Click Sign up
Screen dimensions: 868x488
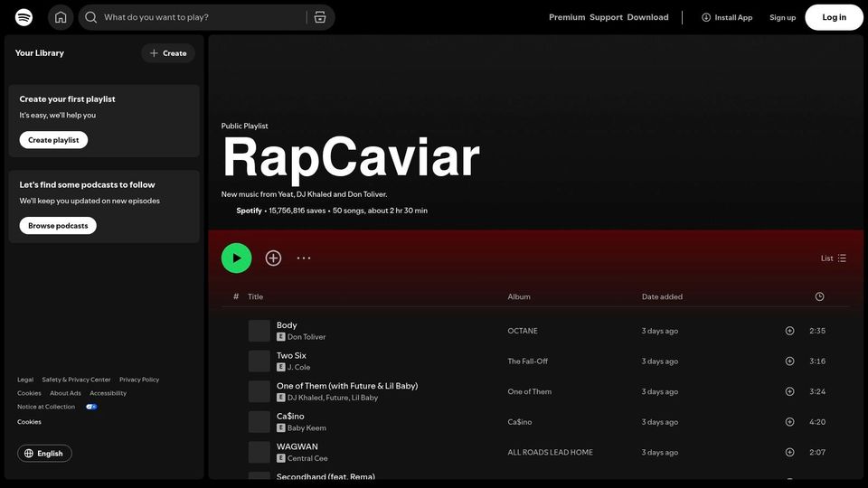click(782, 17)
